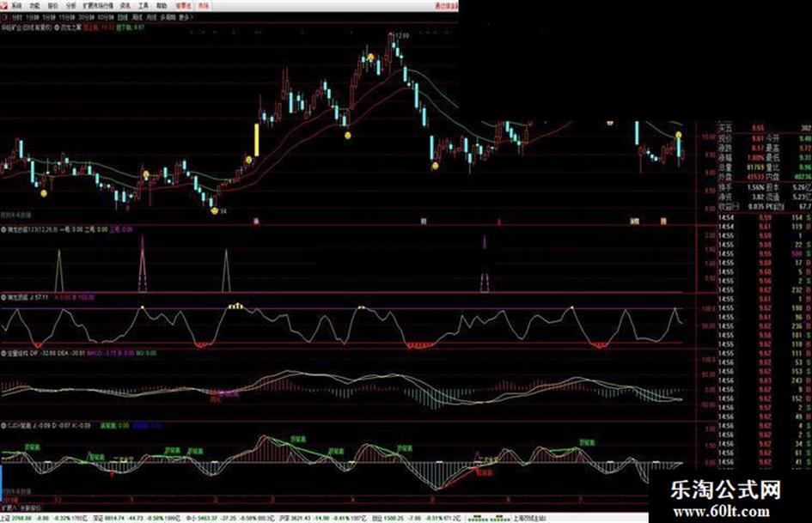
Task: Switch chart period to 15分钟
Action: (67, 17)
